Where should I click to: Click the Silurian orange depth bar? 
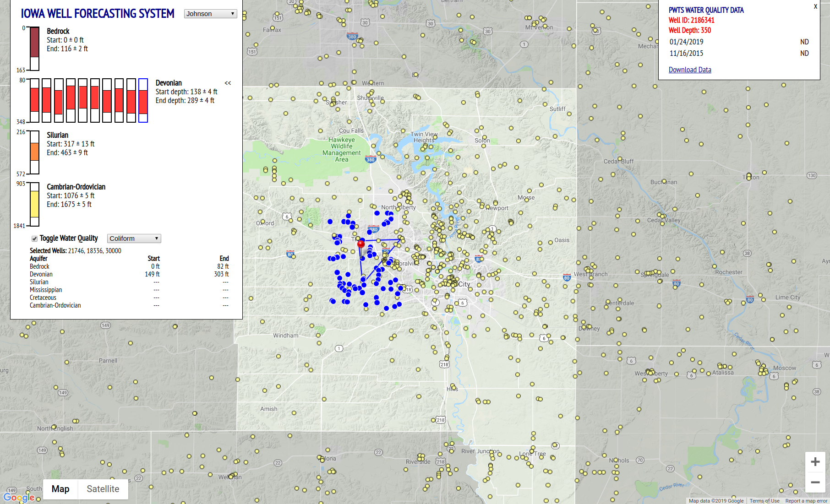pos(35,152)
